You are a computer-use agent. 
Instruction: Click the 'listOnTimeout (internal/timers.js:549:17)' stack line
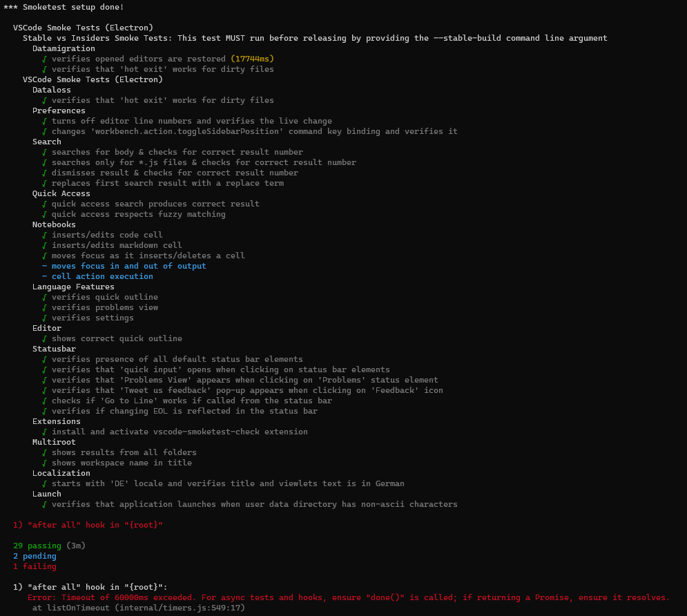[x=139, y=608]
